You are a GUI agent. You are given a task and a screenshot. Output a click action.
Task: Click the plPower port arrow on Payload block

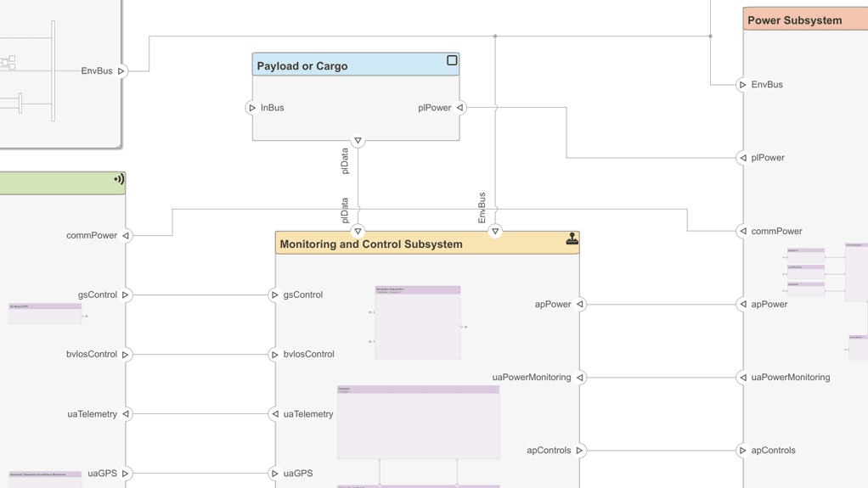pos(459,108)
